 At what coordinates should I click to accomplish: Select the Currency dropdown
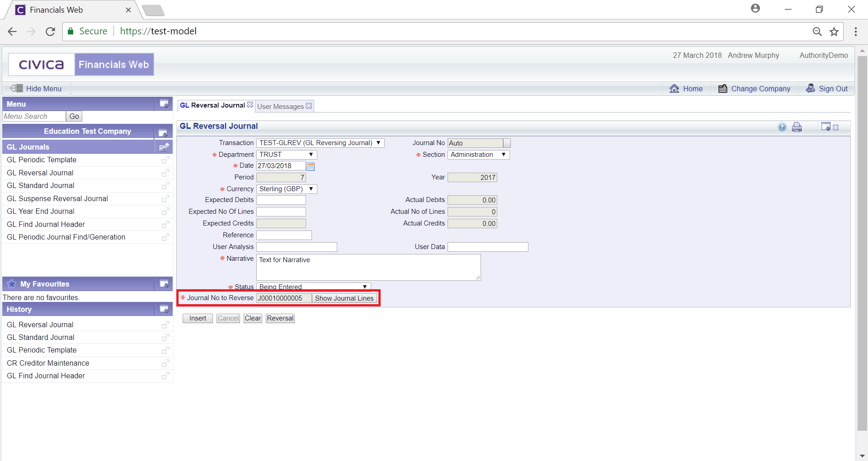click(287, 189)
